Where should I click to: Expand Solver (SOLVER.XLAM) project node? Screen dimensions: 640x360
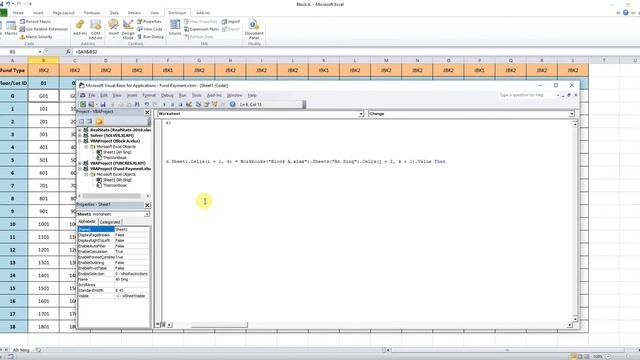(80, 135)
